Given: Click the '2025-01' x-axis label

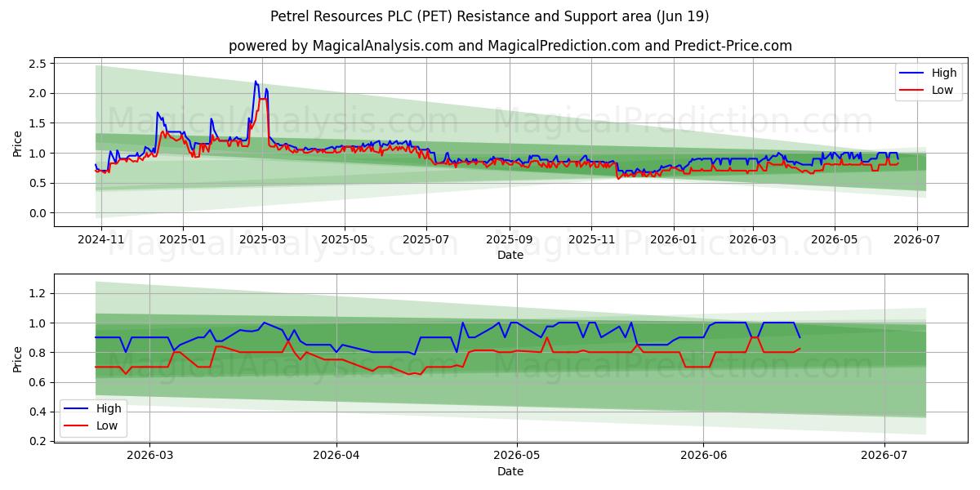Looking at the screenshot, I should [x=183, y=240].
